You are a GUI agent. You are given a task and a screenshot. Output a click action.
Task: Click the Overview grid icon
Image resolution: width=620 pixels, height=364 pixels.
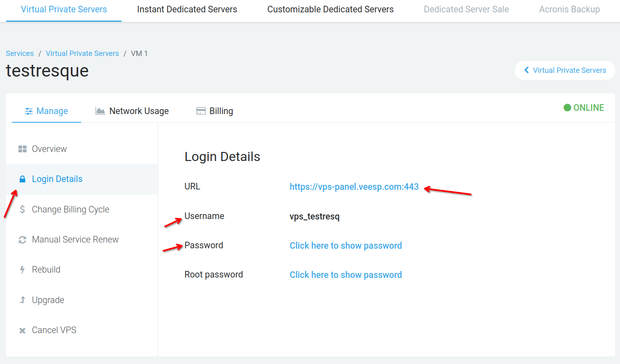pyautogui.click(x=22, y=149)
